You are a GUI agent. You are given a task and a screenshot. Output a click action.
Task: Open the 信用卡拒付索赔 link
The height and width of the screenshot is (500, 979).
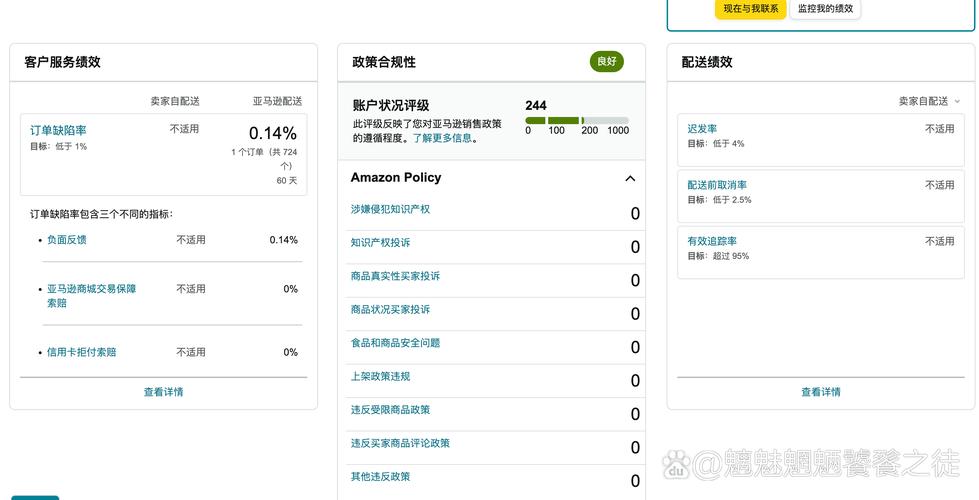82,352
